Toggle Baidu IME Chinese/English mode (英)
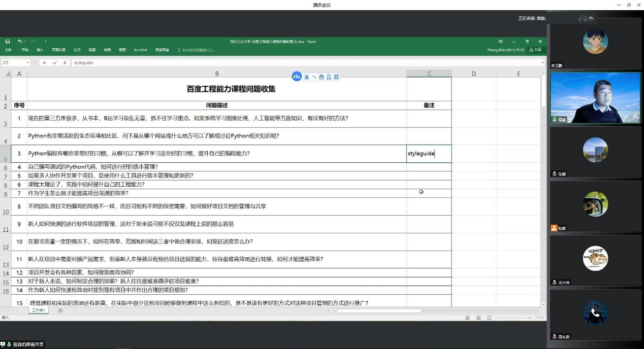The image size is (644, 349). 307,77
